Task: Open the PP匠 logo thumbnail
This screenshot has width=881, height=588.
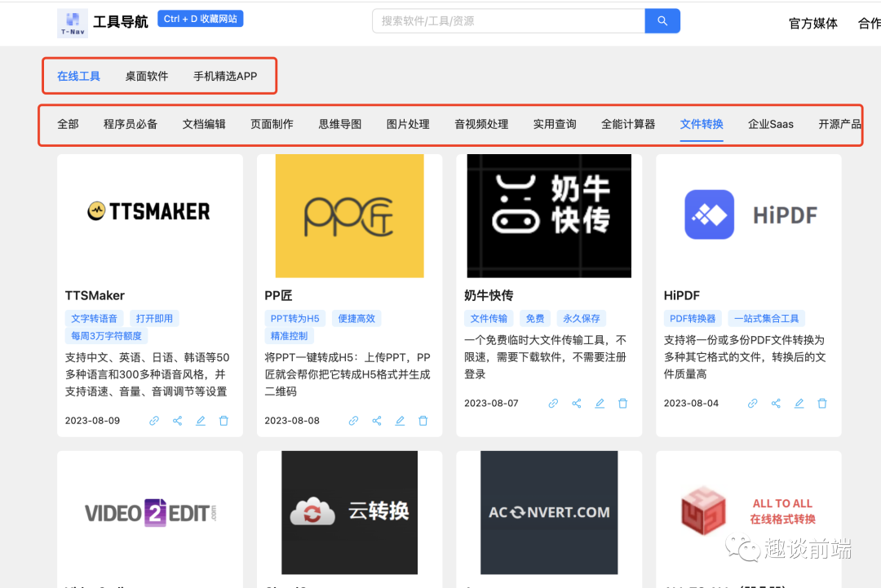Action: coord(349,215)
